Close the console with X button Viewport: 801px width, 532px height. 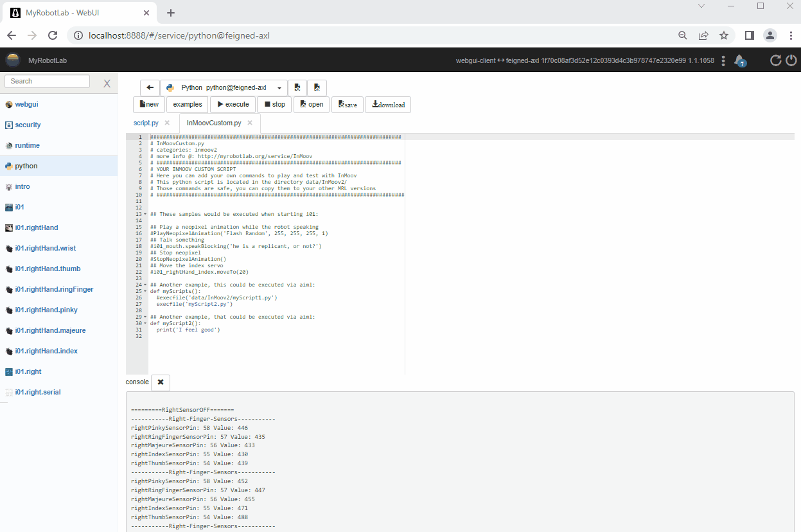(x=161, y=382)
